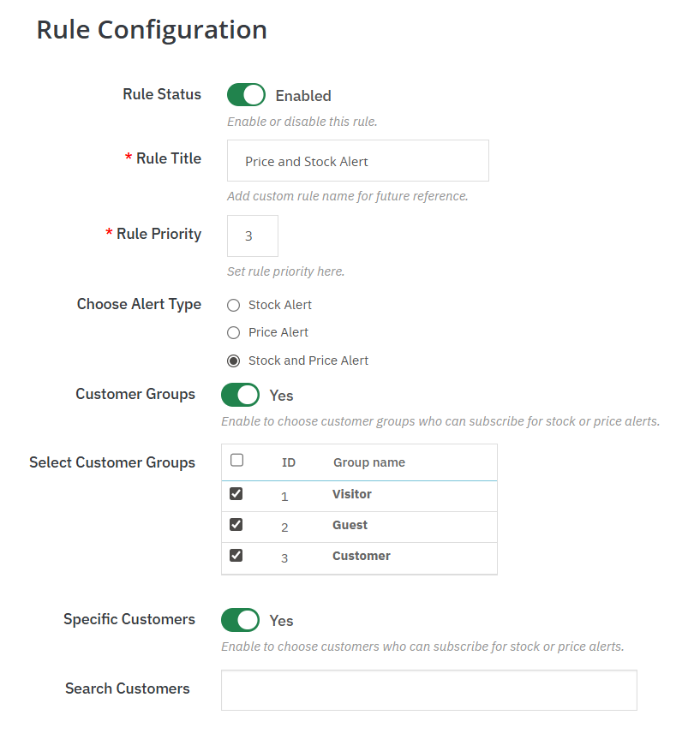Check the select-all checkbox in table header
The height and width of the screenshot is (739, 700).
click(x=237, y=461)
